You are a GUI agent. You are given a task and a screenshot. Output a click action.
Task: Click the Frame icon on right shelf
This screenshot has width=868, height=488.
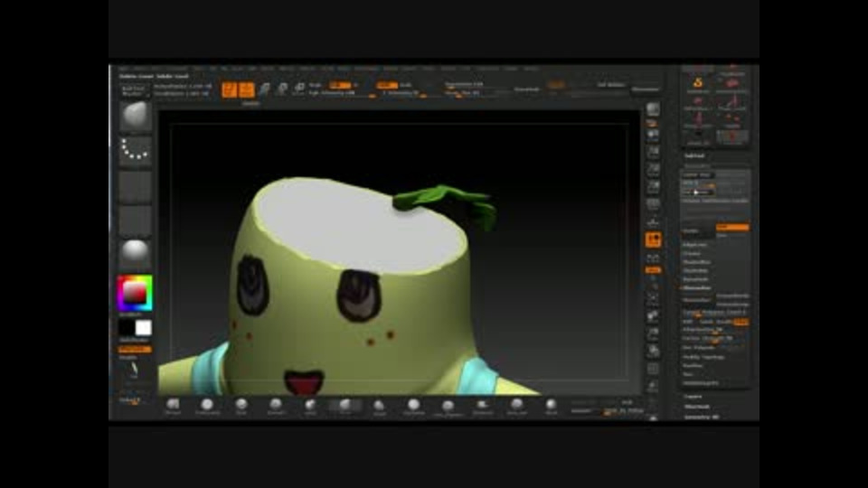click(653, 299)
